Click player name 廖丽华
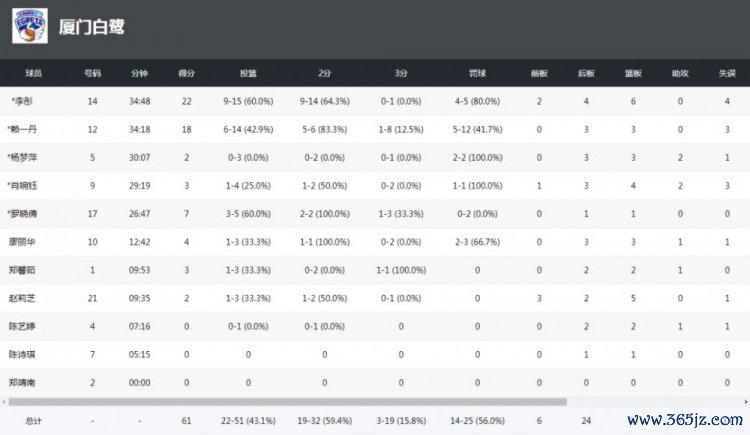The height and width of the screenshot is (435, 750). [23, 241]
